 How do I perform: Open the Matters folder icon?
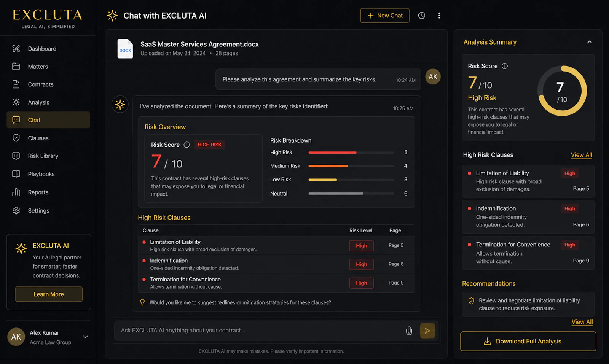pyautogui.click(x=16, y=67)
